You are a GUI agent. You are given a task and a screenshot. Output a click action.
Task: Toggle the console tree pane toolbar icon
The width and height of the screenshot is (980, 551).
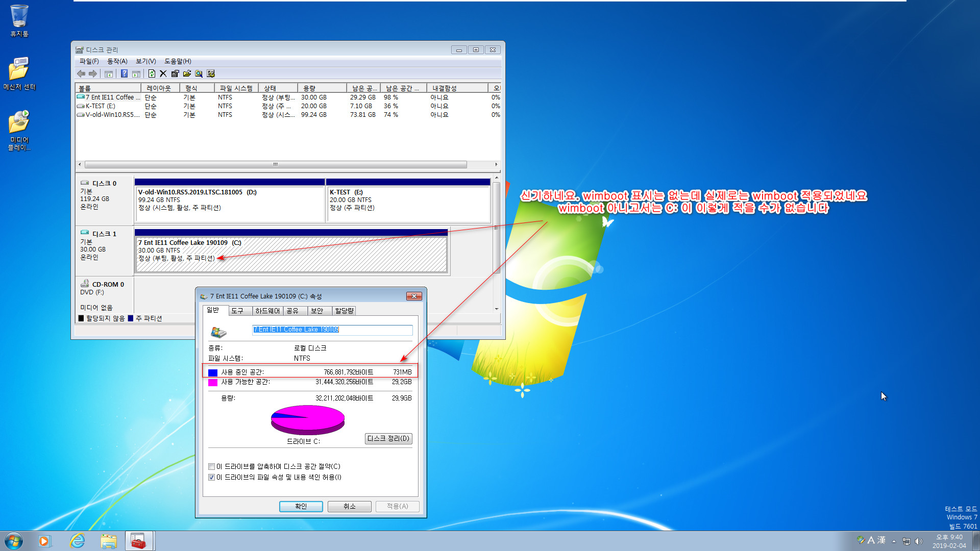coord(109,73)
